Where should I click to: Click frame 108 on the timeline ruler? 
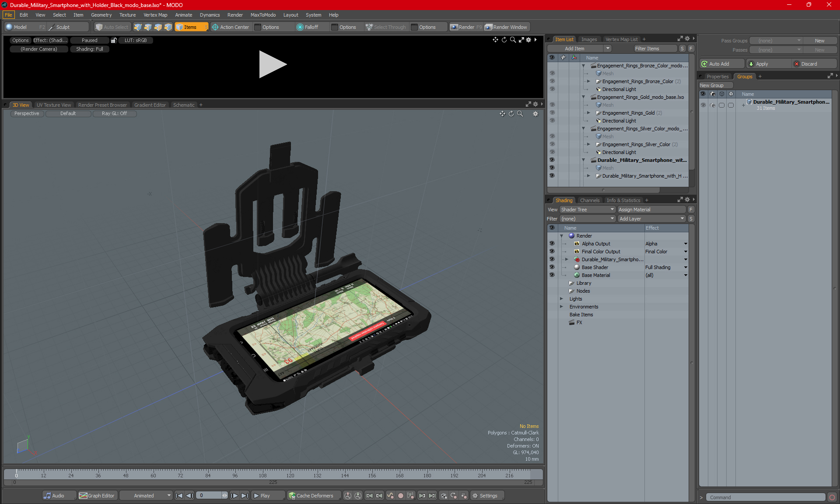click(x=262, y=475)
